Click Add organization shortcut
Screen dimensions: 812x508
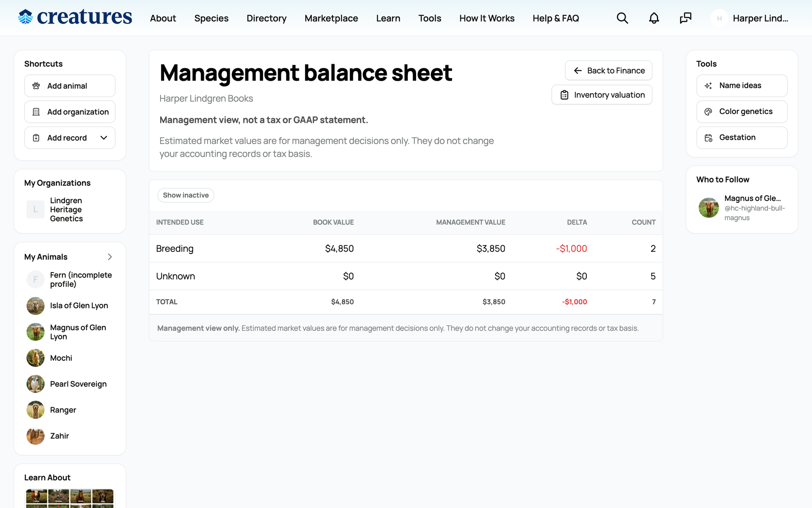point(70,112)
